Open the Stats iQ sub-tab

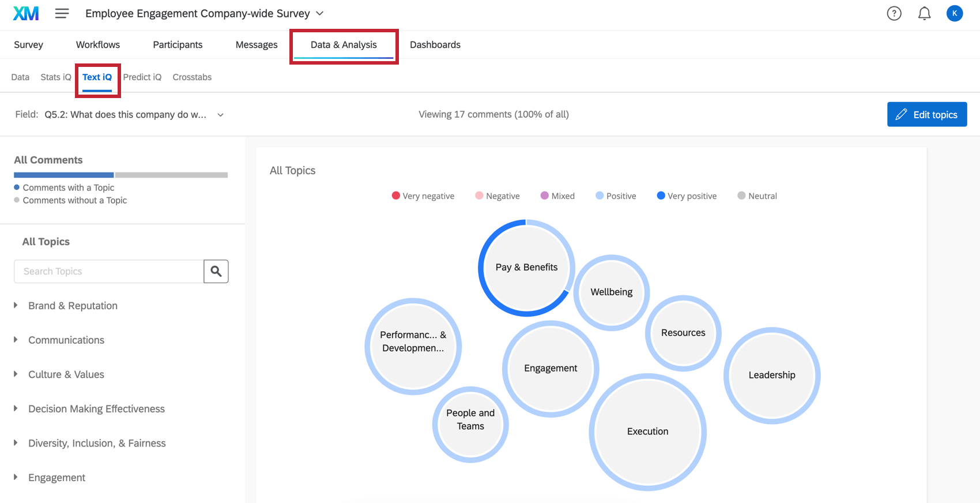pyautogui.click(x=56, y=77)
